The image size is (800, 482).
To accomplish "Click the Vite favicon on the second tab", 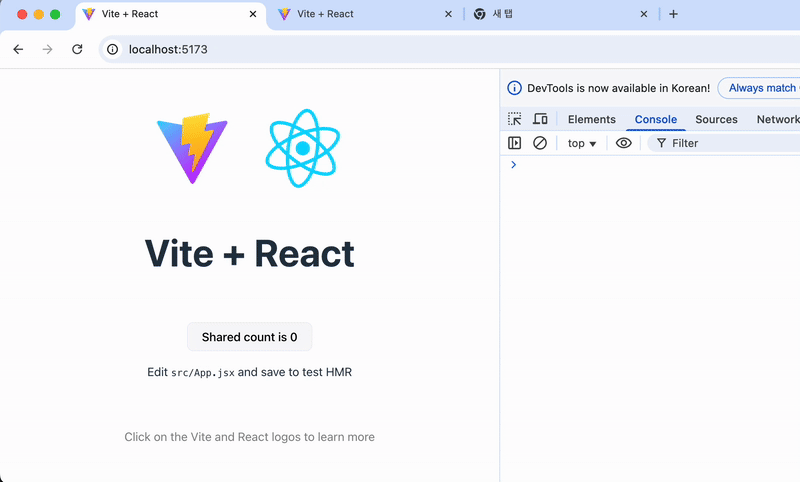I will pos(284,14).
